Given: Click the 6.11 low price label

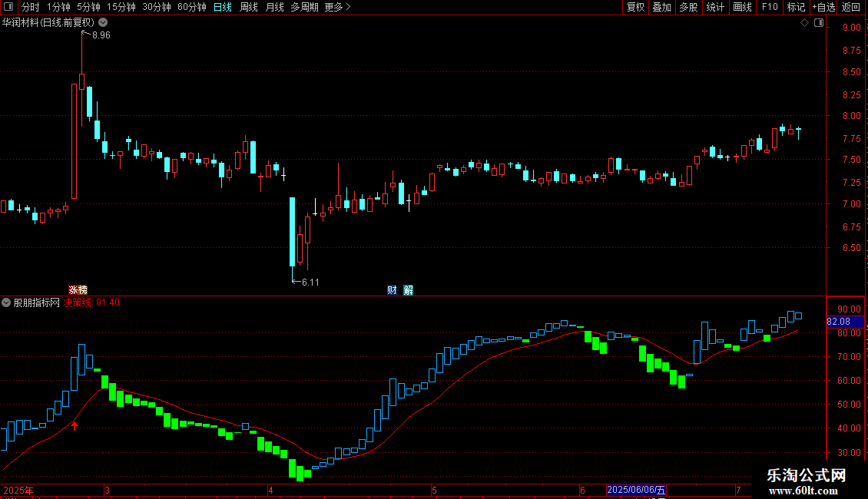Looking at the screenshot, I should [x=310, y=283].
